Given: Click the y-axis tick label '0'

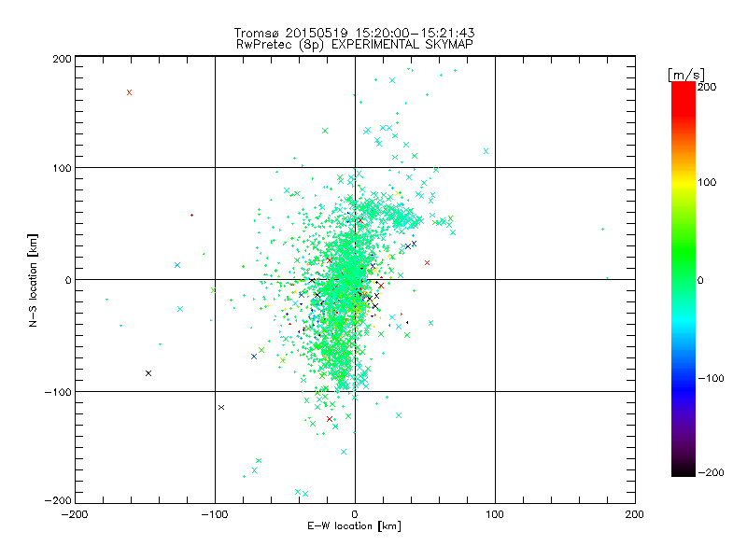Looking at the screenshot, I should point(68,280).
